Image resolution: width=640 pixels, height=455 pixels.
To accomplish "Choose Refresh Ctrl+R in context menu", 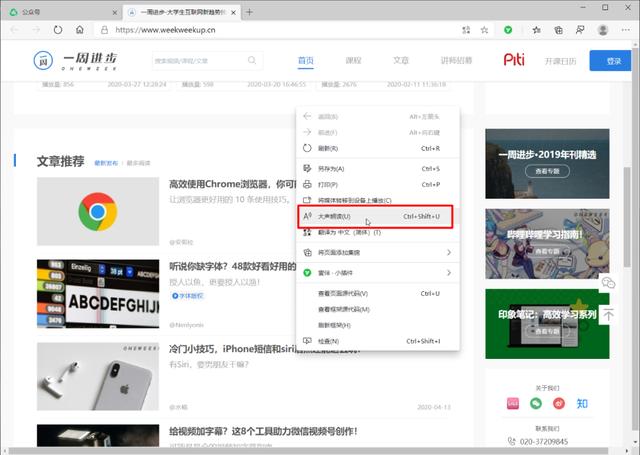I will [378, 148].
